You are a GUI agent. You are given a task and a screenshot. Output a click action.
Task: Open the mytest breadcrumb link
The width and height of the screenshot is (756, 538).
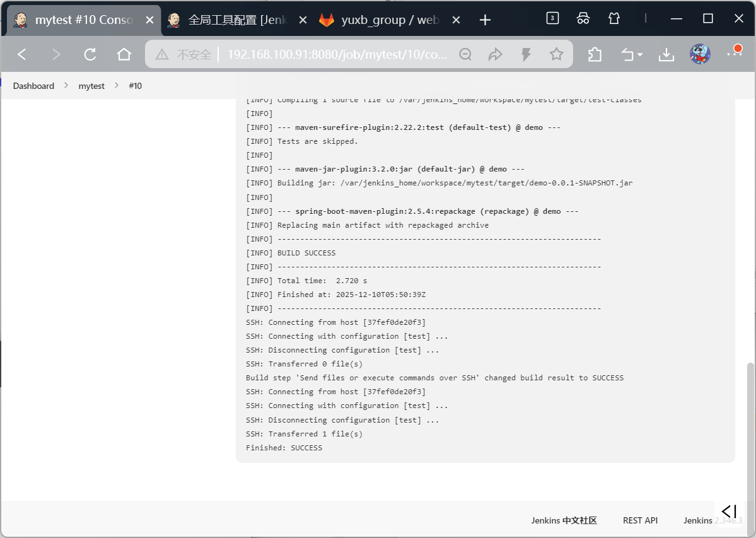[91, 86]
